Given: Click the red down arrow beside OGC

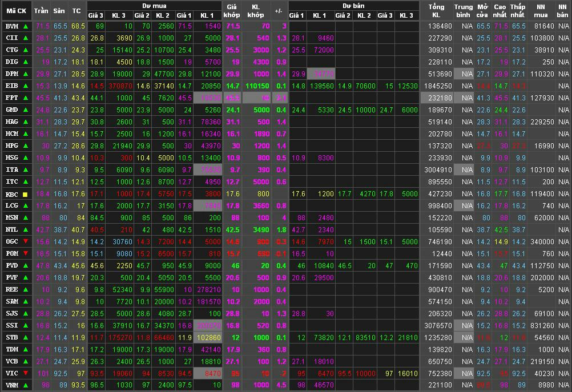Looking at the screenshot, I should point(26,241).
